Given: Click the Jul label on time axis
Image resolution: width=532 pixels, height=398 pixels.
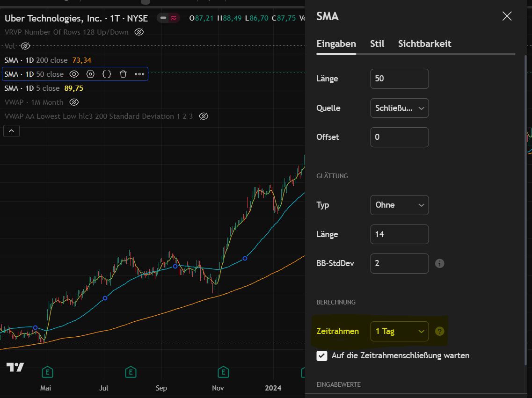Looking at the screenshot, I should 103,388.
